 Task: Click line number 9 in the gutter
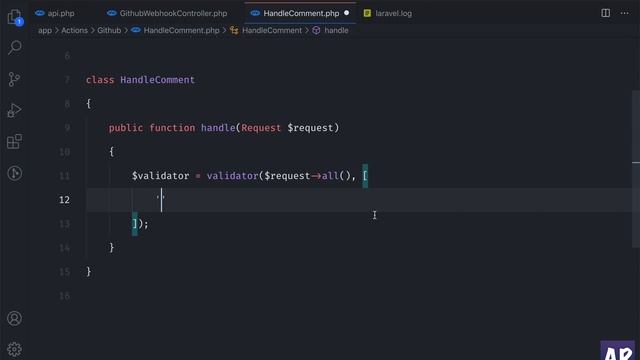click(67, 128)
